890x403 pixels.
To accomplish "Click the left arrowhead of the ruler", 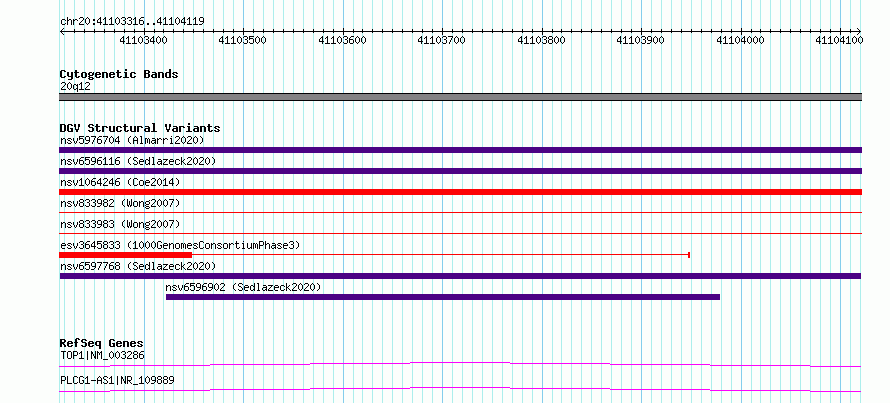I will click(62, 31).
